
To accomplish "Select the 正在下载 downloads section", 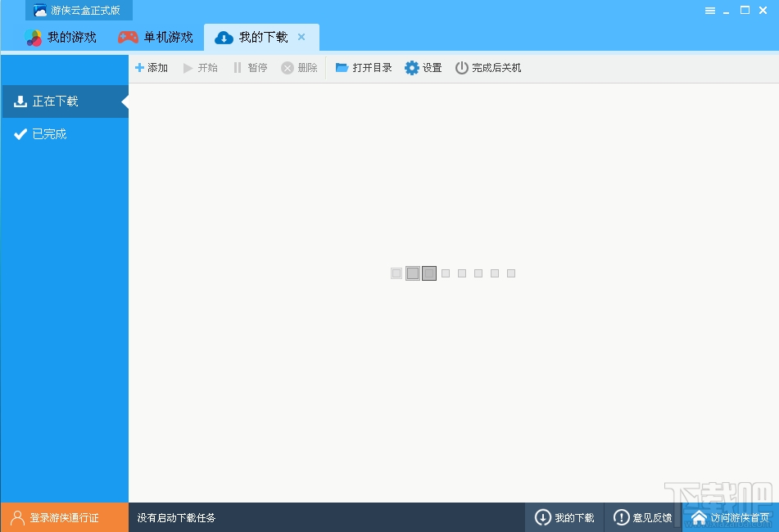I will 53,101.
